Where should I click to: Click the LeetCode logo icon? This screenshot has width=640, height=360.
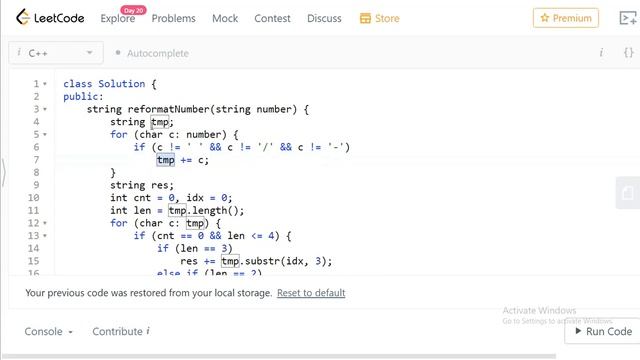[x=23, y=17]
